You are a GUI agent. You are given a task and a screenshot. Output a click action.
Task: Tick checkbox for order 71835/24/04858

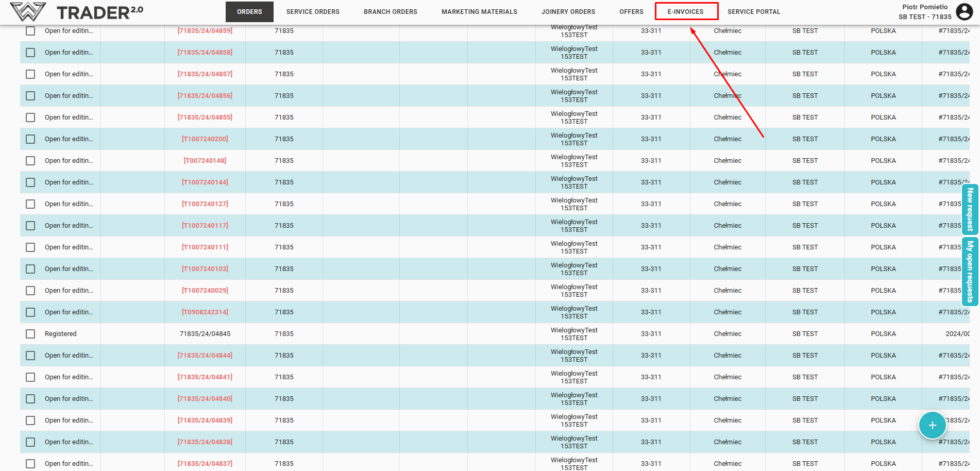pos(31,53)
